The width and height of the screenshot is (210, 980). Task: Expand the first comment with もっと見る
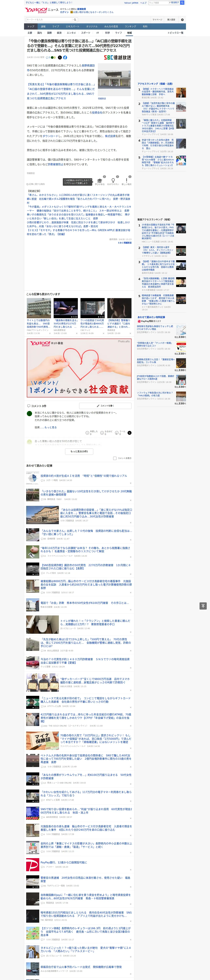51,428
